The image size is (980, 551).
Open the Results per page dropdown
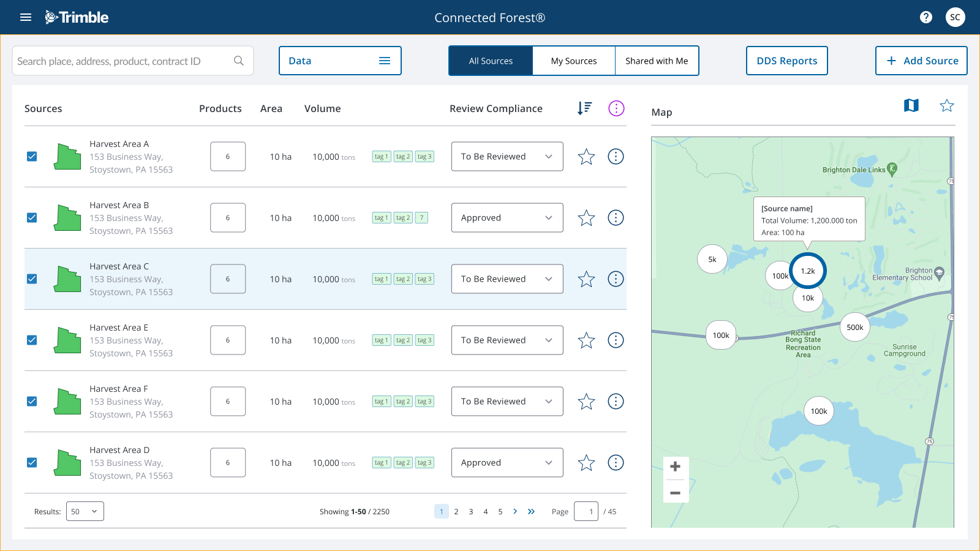click(x=85, y=511)
